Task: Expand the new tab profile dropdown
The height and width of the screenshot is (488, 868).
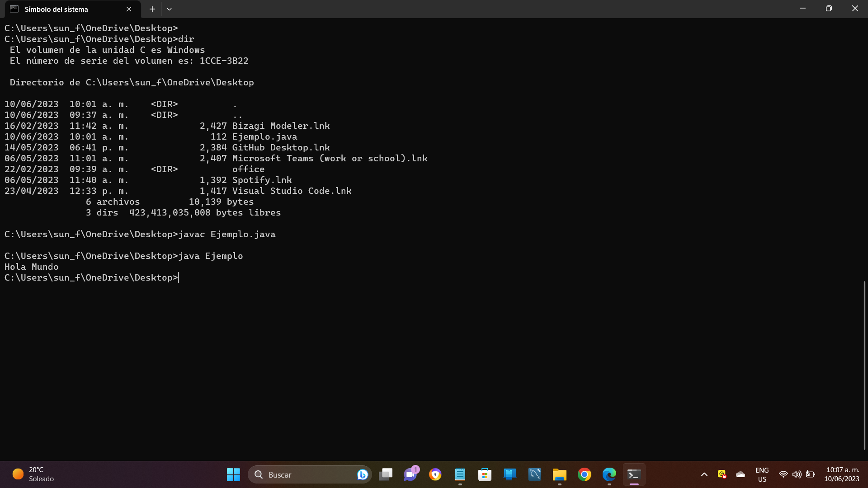Action: (169, 9)
